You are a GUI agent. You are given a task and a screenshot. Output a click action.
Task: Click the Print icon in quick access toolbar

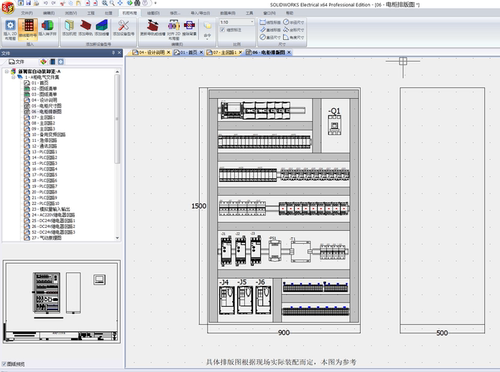pyautogui.click(x=36, y=3)
